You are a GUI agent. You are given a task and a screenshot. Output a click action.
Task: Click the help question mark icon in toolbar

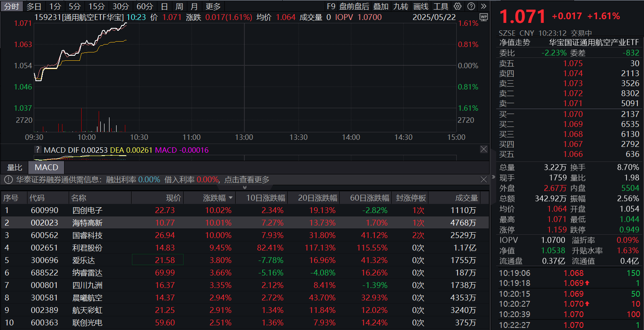click(x=471, y=6)
